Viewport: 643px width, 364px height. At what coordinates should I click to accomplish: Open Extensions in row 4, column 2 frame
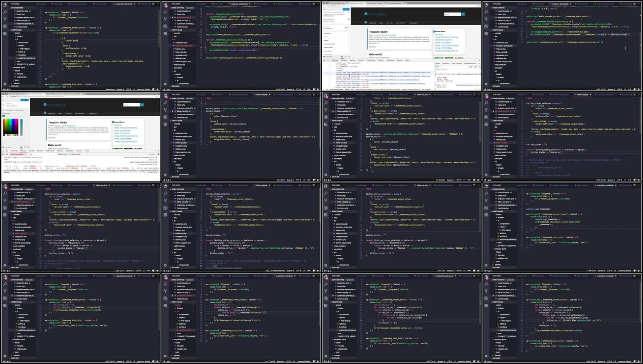pos(165,305)
